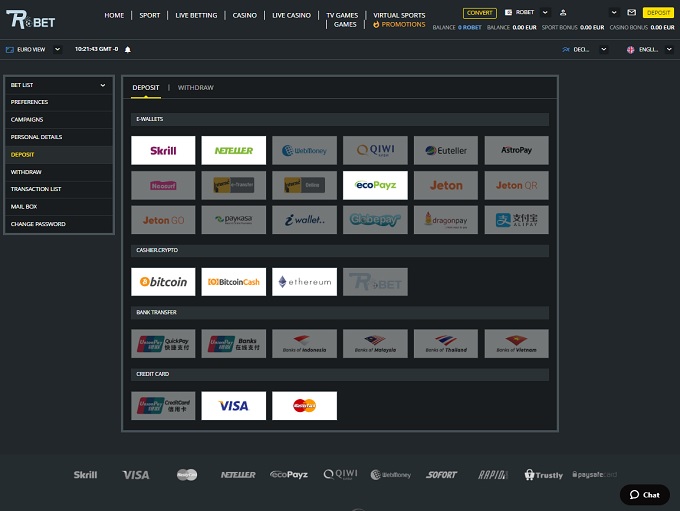Choose MasterCard as payment method

click(x=304, y=405)
